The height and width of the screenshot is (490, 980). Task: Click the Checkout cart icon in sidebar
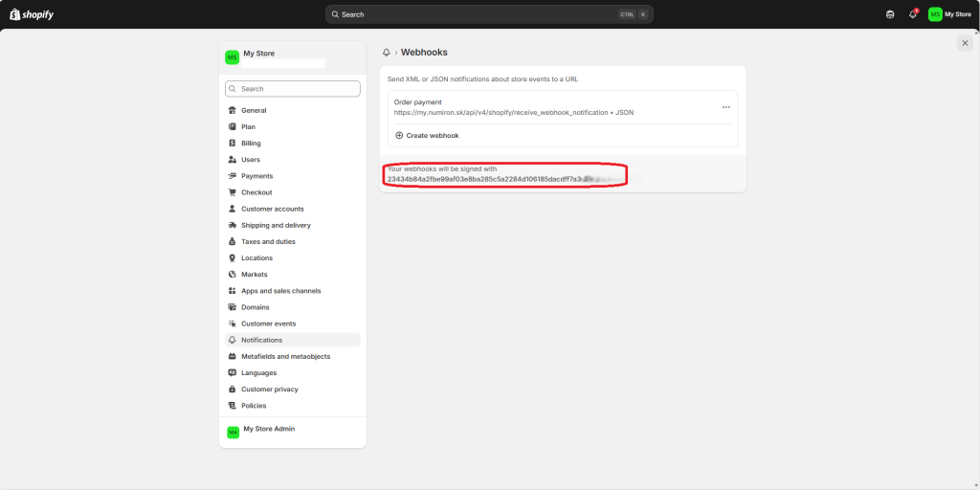[x=233, y=192]
